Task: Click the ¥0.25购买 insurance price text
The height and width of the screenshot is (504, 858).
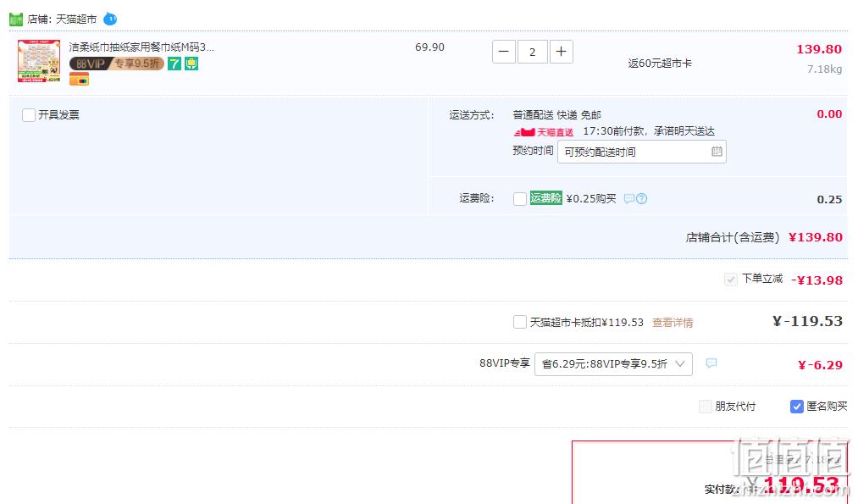Action: 591,199
